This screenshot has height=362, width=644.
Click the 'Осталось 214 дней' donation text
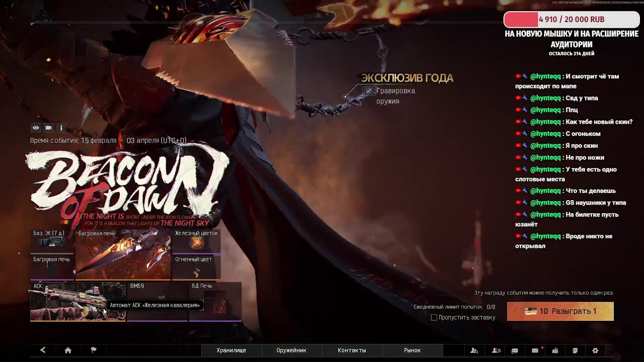[x=572, y=54]
